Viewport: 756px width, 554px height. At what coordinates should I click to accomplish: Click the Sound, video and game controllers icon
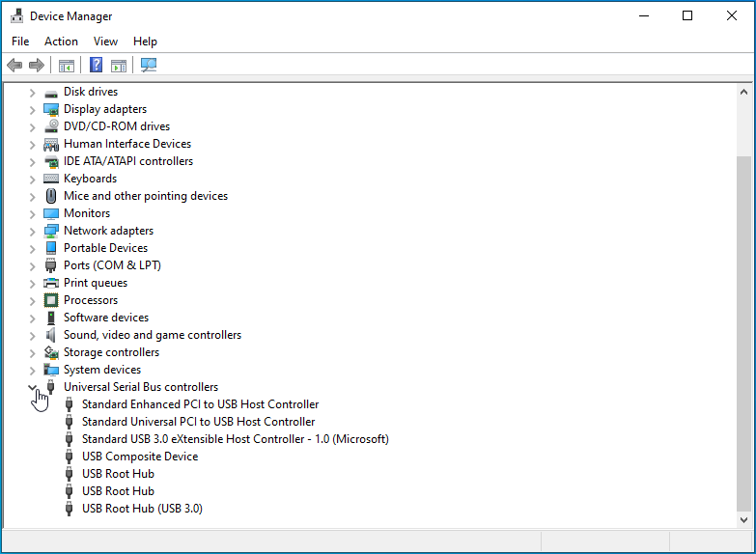point(51,335)
